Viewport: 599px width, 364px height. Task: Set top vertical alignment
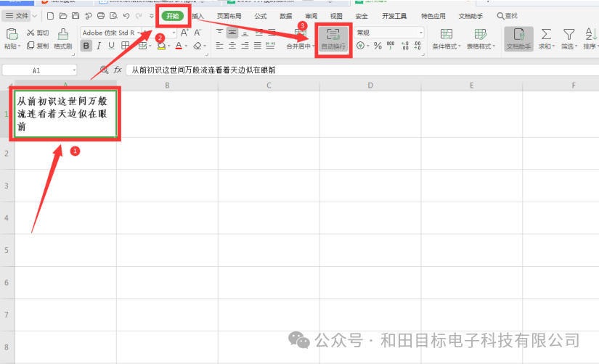pos(219,33)
